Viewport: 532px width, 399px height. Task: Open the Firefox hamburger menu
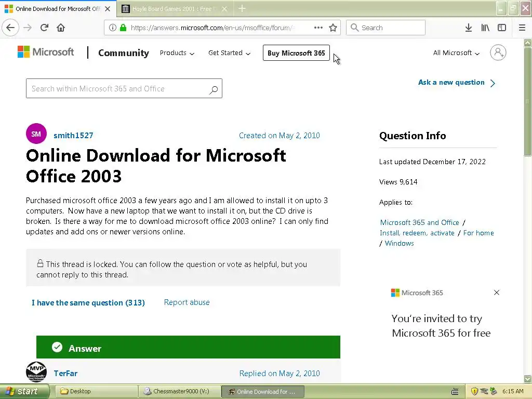point(522,28)
